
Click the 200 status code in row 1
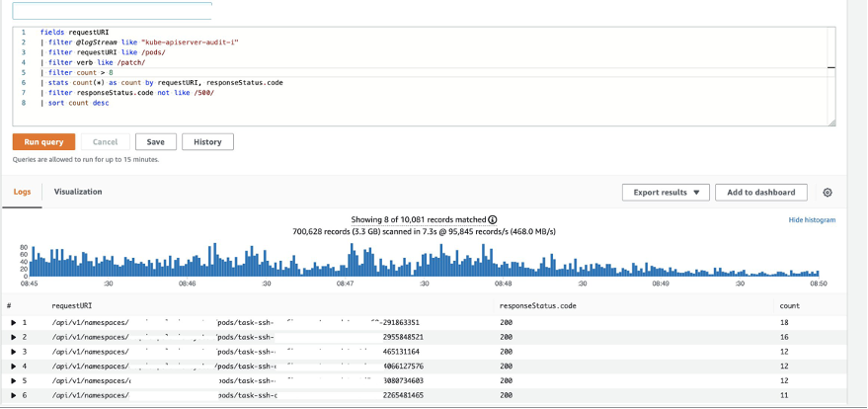click(506, 322)
